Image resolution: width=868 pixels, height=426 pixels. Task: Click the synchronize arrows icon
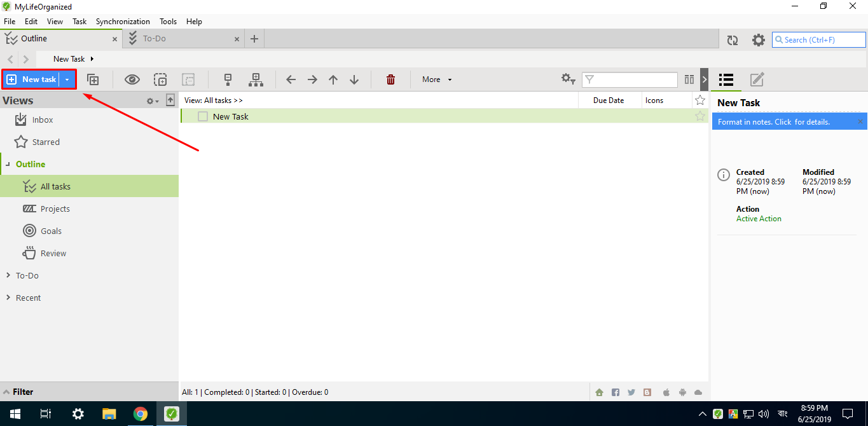tap(733, 40)
